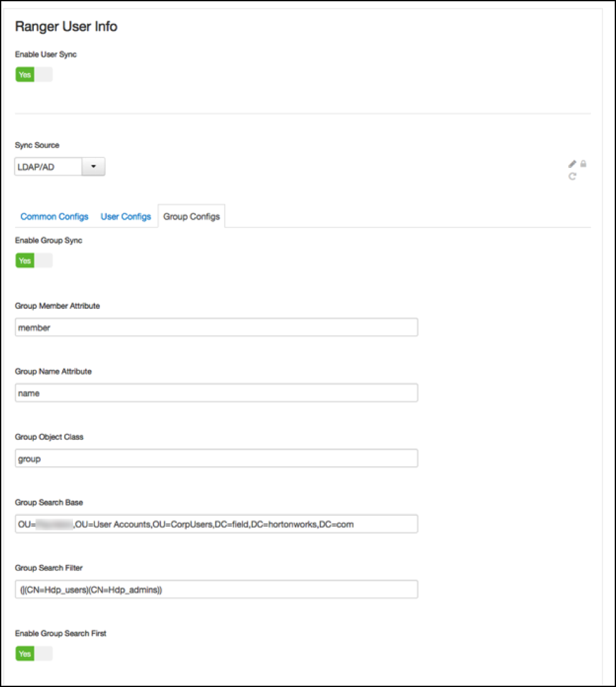Edit the Group Object Class input

(x=216, y=459)
